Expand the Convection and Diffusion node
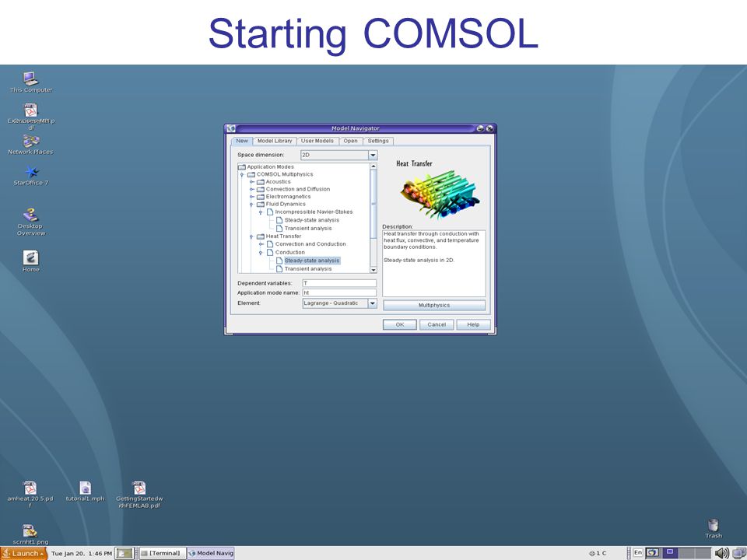Screen dimensions: 747x560 point(251,189)
